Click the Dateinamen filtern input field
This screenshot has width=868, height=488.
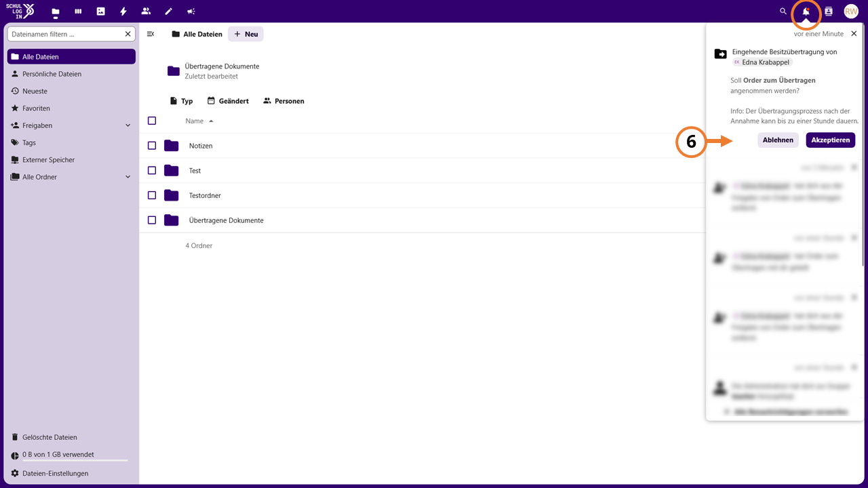[65, 34]
